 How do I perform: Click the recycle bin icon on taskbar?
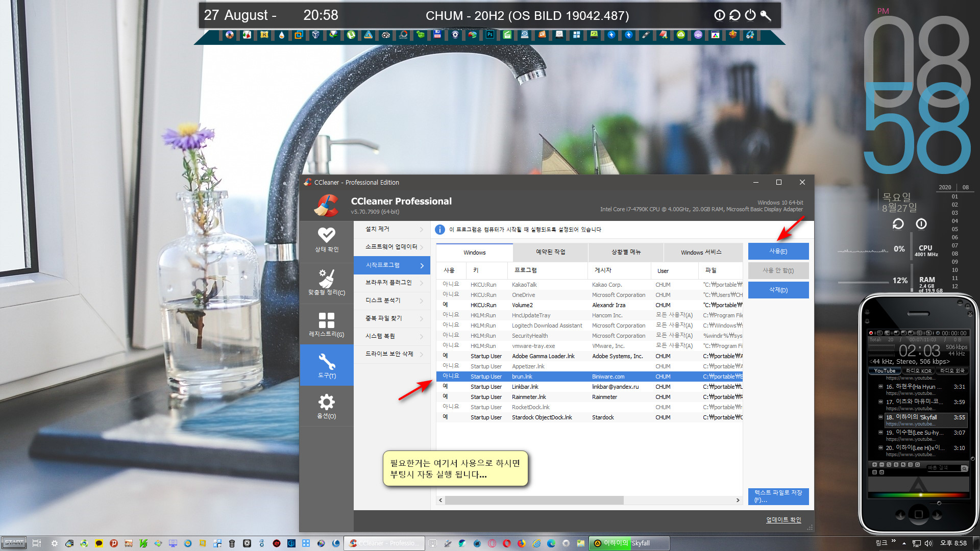coord(232,543)
